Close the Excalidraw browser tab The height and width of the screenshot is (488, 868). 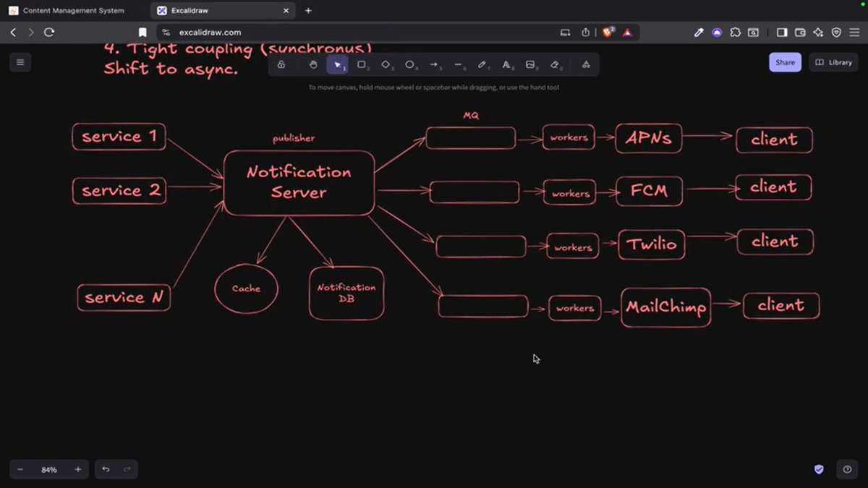click(x=286, y=11)
